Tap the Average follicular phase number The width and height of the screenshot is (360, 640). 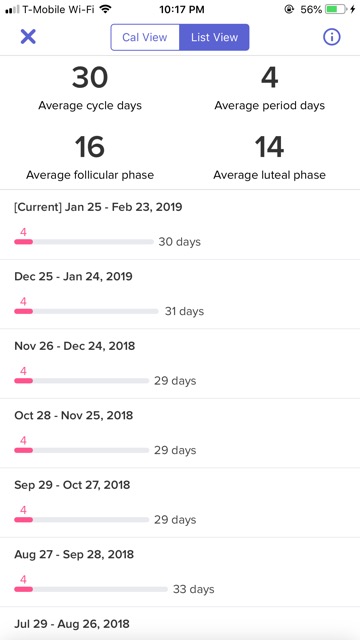click(x=90, y=147)
